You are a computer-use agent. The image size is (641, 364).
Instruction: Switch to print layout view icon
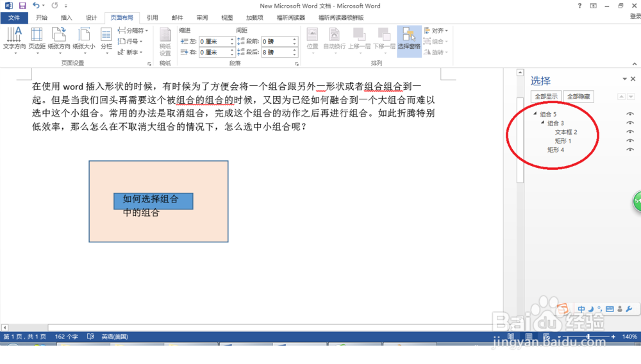click(529, 336)
